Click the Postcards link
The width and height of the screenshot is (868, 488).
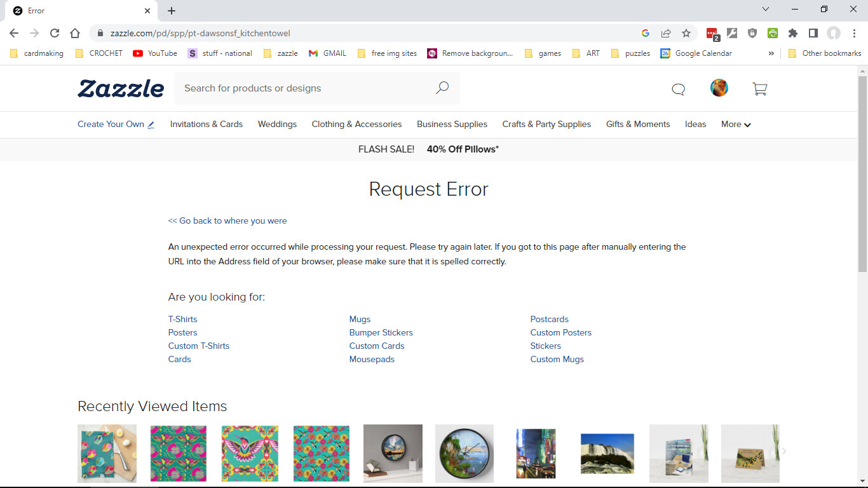tap(550, 320)
